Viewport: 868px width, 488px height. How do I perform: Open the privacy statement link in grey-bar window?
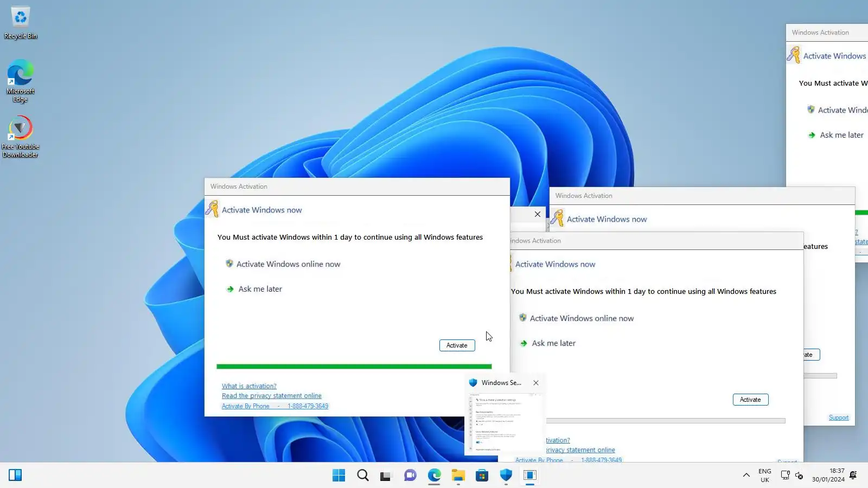[x=580, y=450]
